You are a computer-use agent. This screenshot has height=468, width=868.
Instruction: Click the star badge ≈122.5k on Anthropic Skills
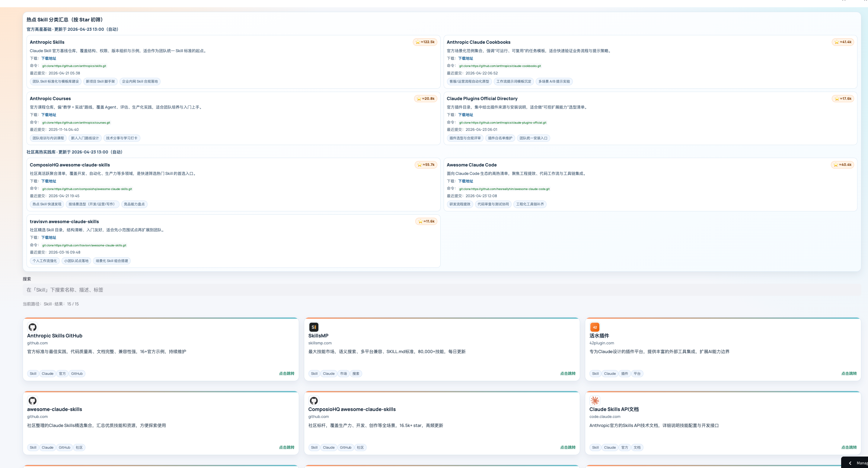pos(425,42)
